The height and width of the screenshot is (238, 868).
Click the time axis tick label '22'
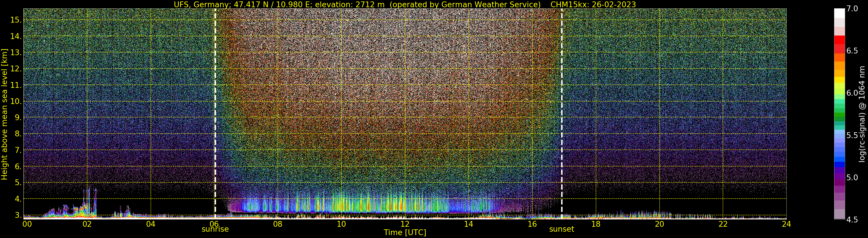(x=723, y=224)
